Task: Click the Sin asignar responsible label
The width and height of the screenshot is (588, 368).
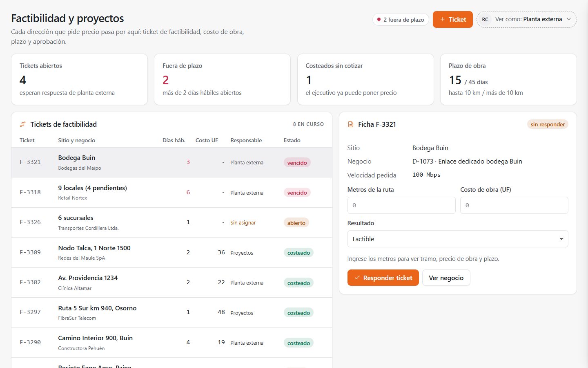Action: [243, 222]
